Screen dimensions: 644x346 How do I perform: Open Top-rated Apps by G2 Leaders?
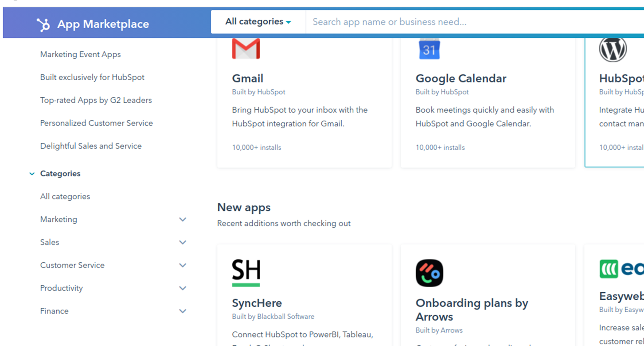click(96, 100)
